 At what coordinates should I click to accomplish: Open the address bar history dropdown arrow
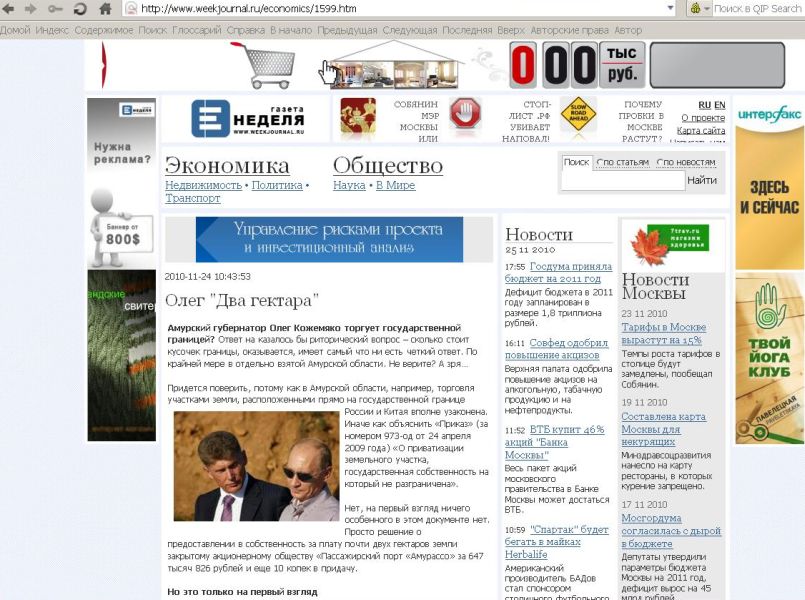click(x=669, y=9)
